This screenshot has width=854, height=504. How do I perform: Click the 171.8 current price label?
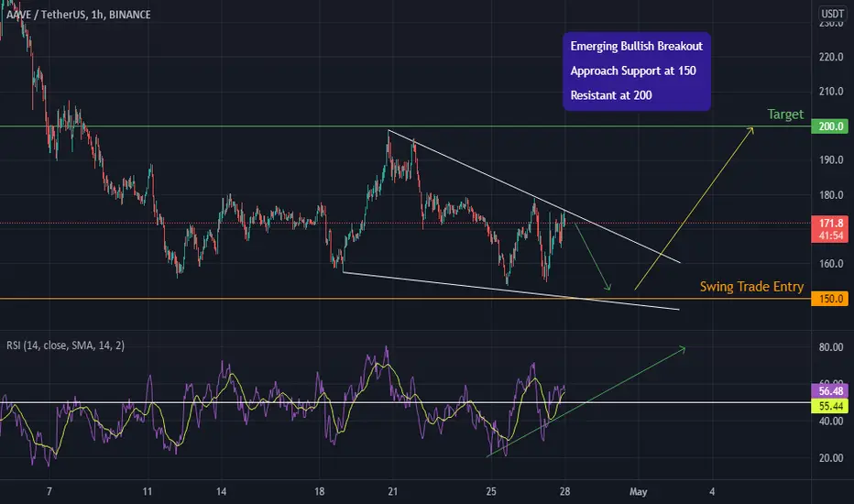[x=830, y=223]
